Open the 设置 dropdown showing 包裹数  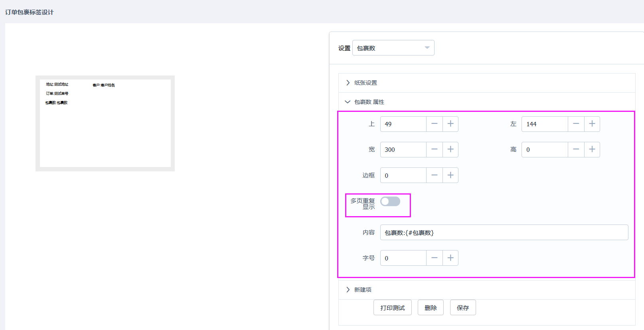point(393,48)
